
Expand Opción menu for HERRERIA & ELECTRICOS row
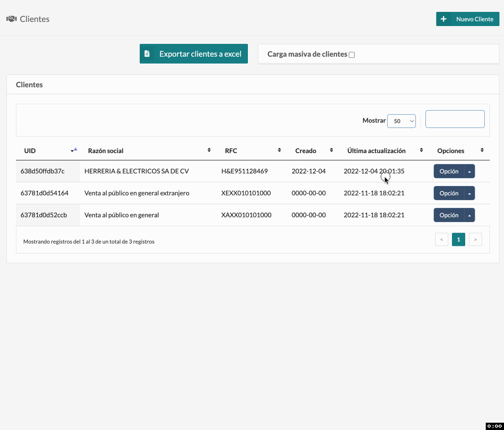pos(469,171)
